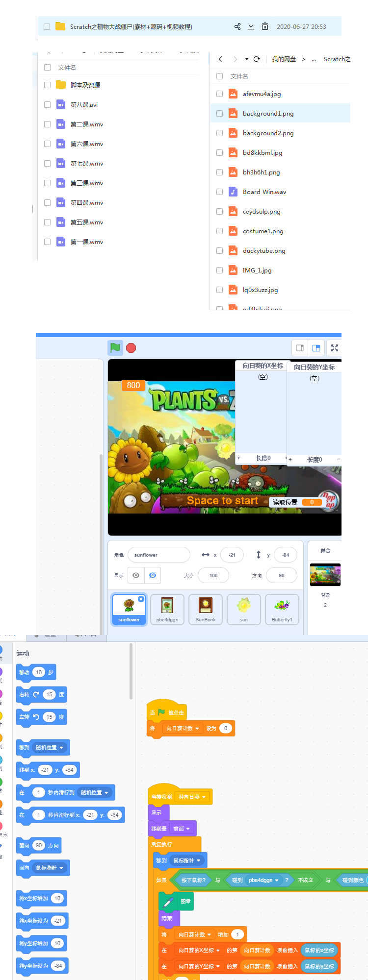
Task: Click the sprite name field showing sunflower
Action: (x=159, y=555)
